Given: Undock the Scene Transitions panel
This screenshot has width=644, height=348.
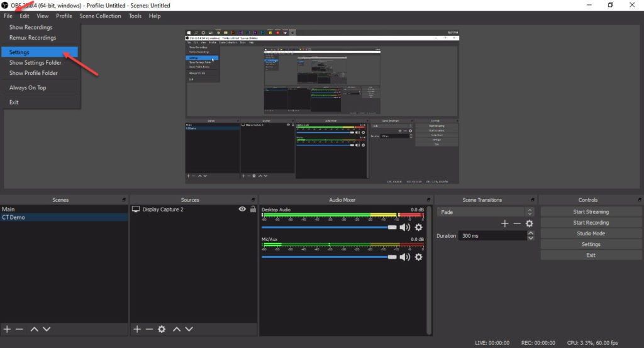Looking at the screenshot, I should (x=532, y=199).
